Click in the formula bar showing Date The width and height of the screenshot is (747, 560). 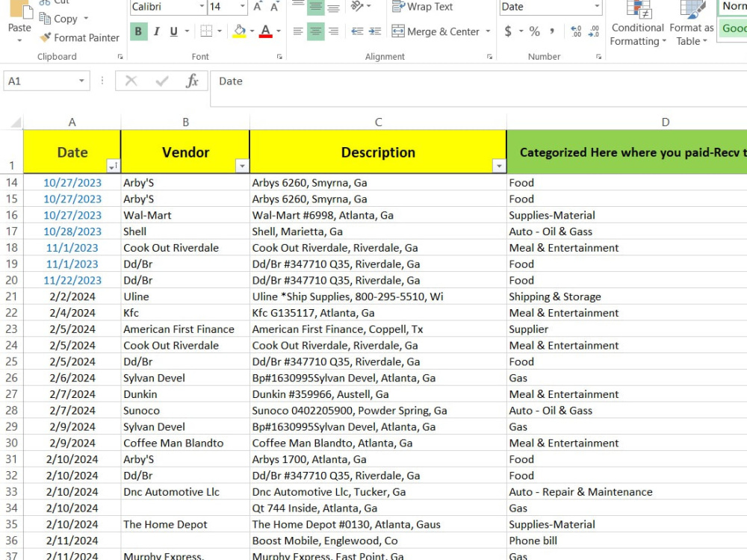pos(478,89)
